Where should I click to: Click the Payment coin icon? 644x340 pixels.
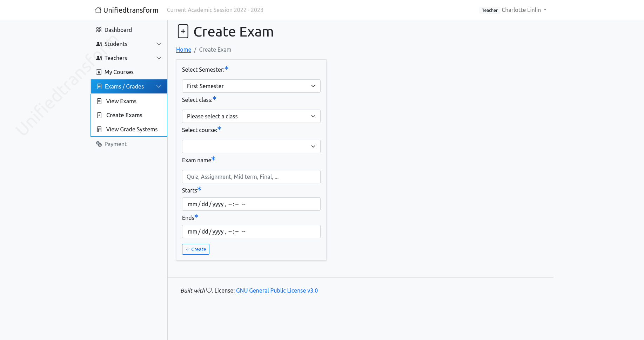coord(99,144)
